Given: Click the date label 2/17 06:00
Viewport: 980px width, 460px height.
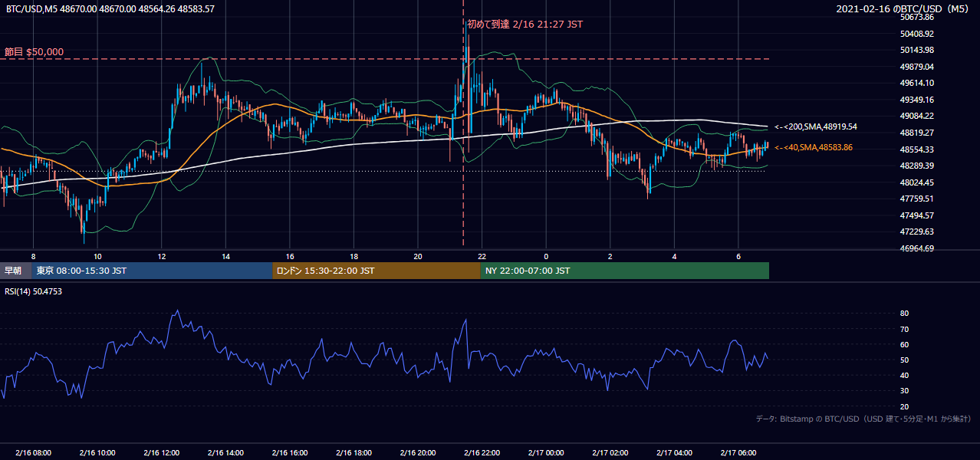Looking at the screenshot, I should 738,453.
